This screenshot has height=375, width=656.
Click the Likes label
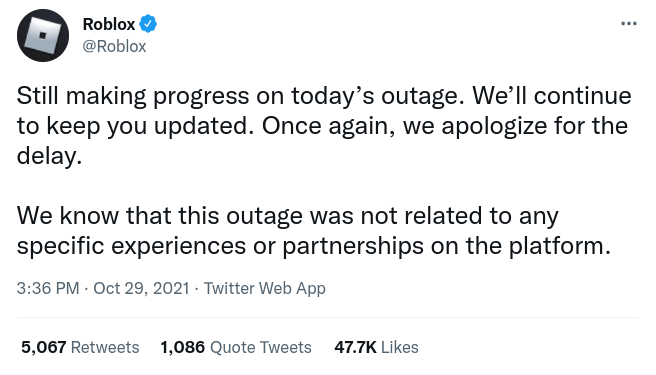pyautogui.click(x=400, y=347)
